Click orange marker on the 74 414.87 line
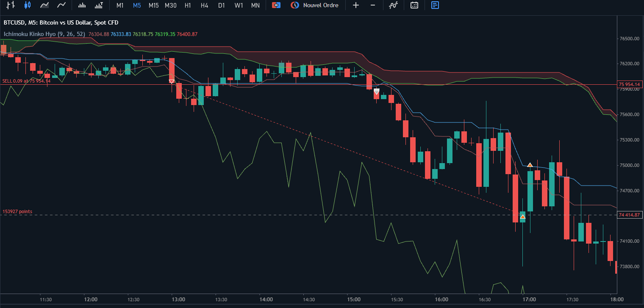This screenshot has height=308, width=644. click(523, 217)
